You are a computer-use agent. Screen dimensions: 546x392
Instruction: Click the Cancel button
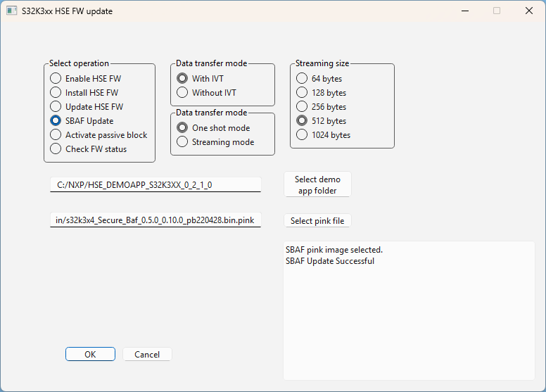point(147,355)
